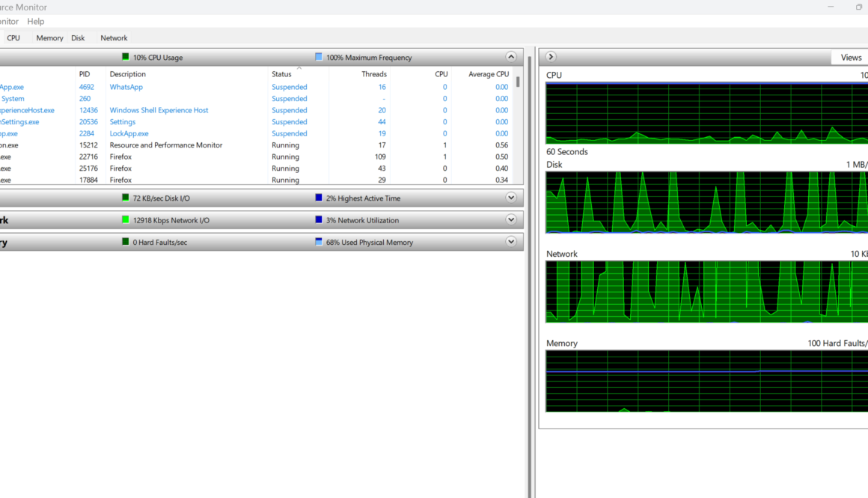Sort by Status column header

(x=281, y=74)
